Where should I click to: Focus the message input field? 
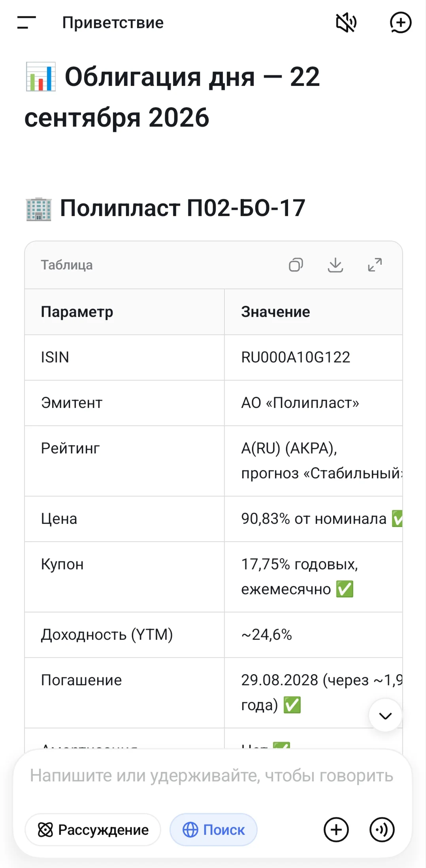(x=212, y=776)
